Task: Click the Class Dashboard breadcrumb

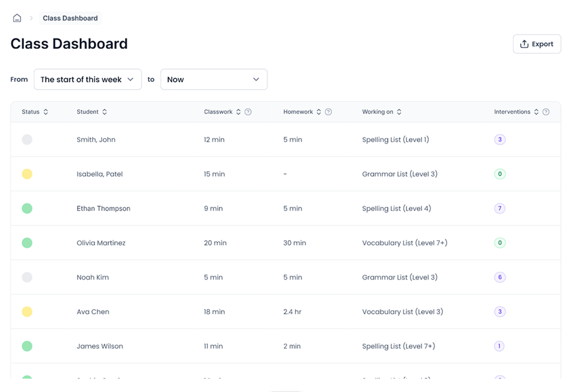Action: click(70, 18)
